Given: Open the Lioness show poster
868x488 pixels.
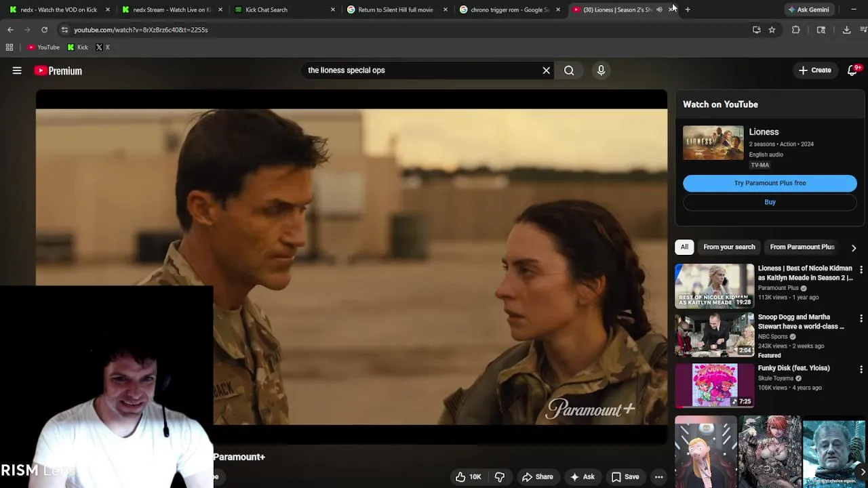Looking at the screenshot, I should (713, 143).
